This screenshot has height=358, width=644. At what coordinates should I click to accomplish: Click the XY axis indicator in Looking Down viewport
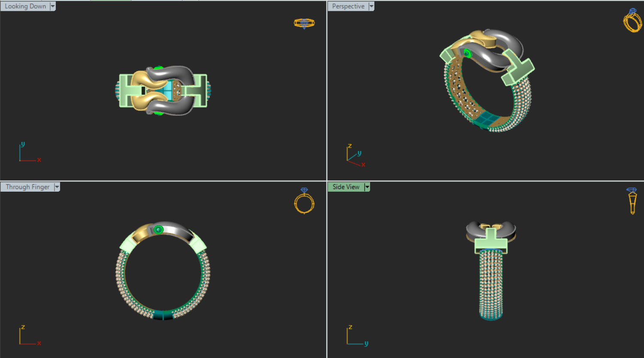29,153
